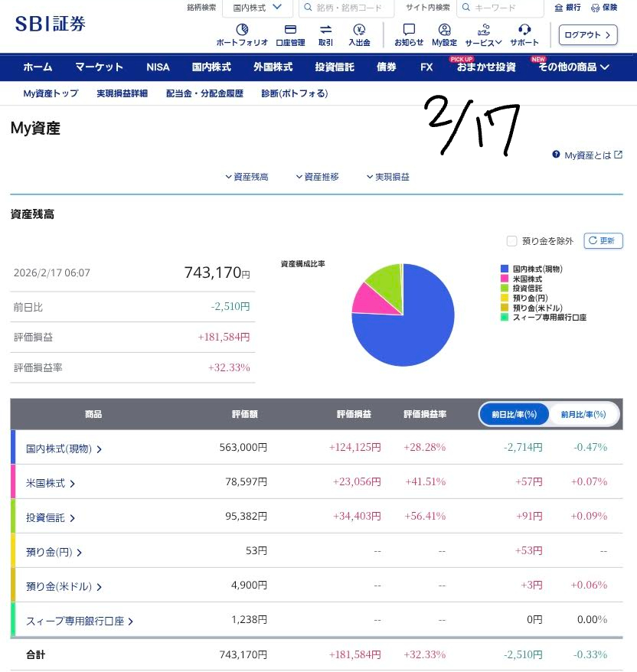
Task: Open the ポートフォリオ pie chart icon
Action: point(242,30)
